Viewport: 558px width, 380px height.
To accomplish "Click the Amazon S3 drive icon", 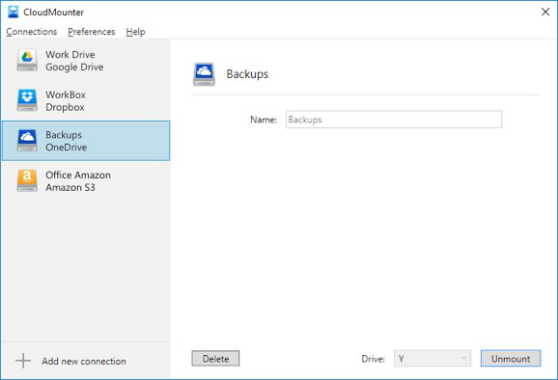I will pyautogui.click(x=27, y=181).
